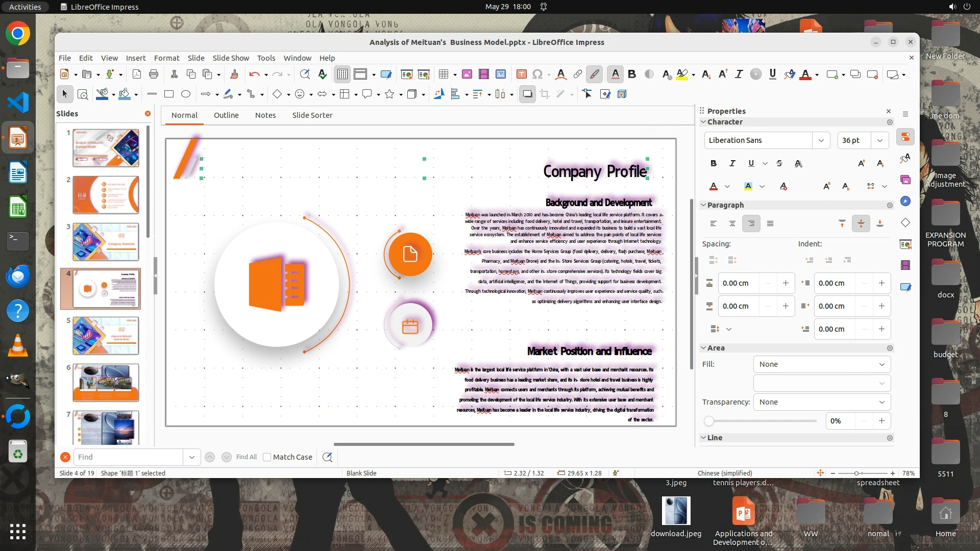Click the Display Grid toolbar icon
The image size is (980, 551).
point(342,74)
